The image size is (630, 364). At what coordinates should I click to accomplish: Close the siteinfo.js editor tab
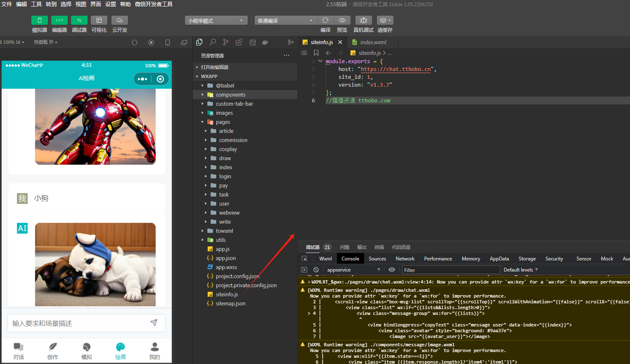(x=340, y=42)
